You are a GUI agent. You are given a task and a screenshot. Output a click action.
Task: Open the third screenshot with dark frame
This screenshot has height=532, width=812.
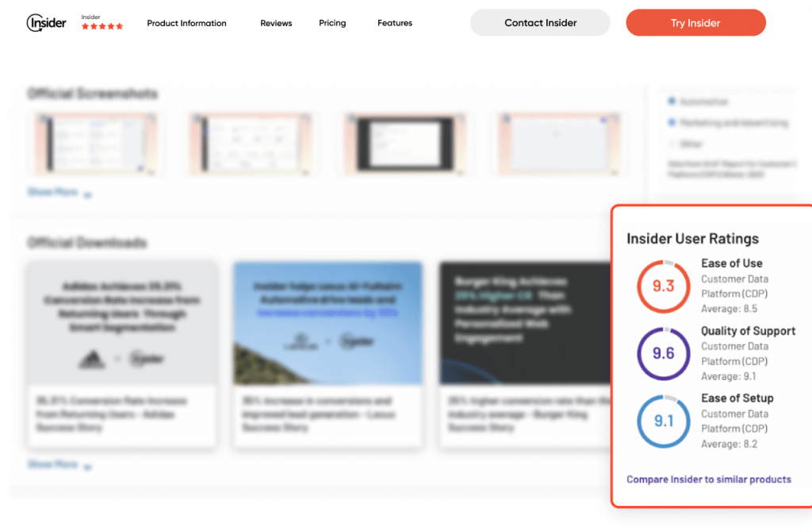click(x=405, y=144)
